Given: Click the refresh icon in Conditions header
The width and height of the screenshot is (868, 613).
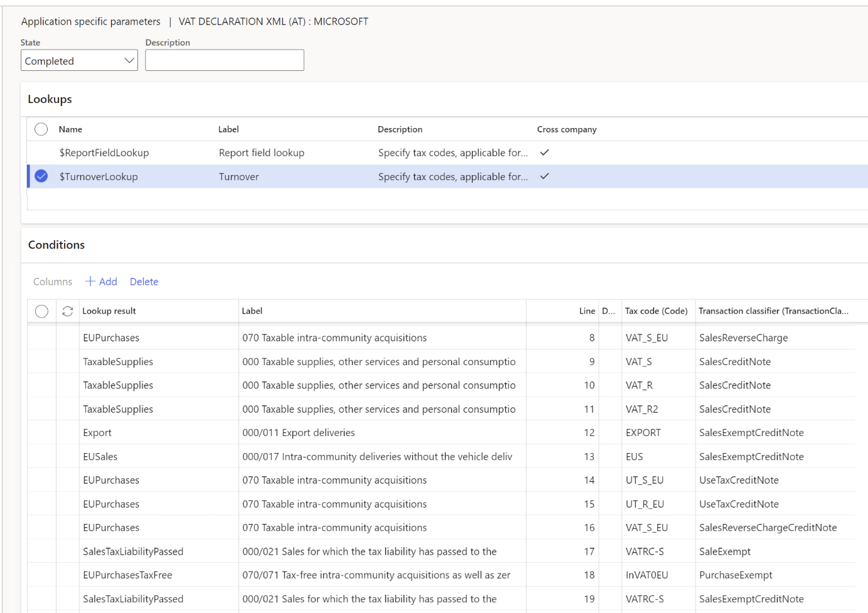Looking at the screenshot, I should 68,311.
